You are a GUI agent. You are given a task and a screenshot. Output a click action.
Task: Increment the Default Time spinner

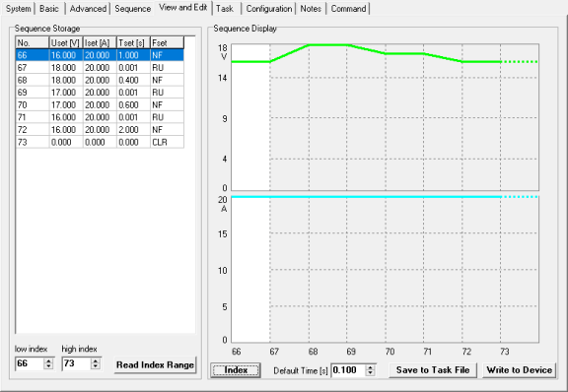tap(370, 367)
